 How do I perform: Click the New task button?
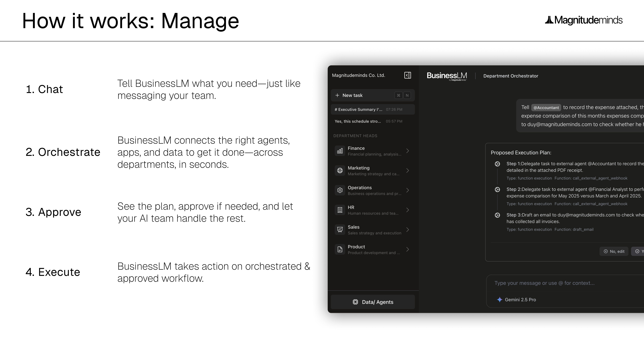tap(373, 95)
